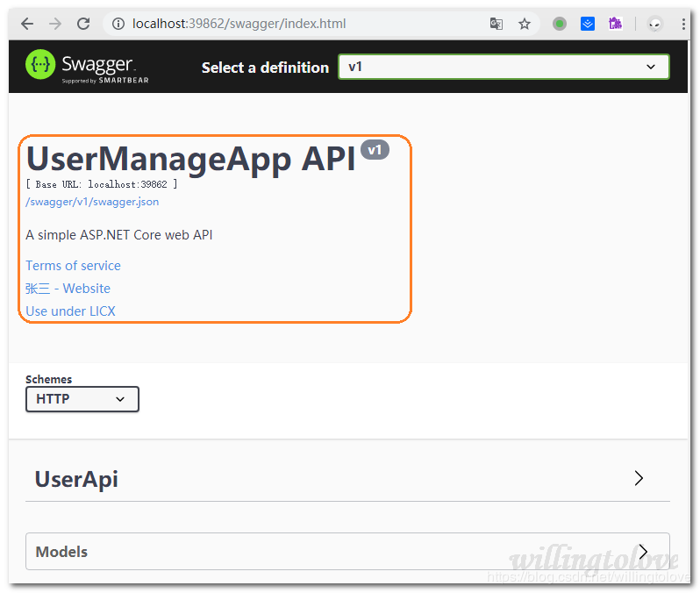Open the Use under LICX link
Viewport: 700px width, 593px height.
tap(70, 311)
